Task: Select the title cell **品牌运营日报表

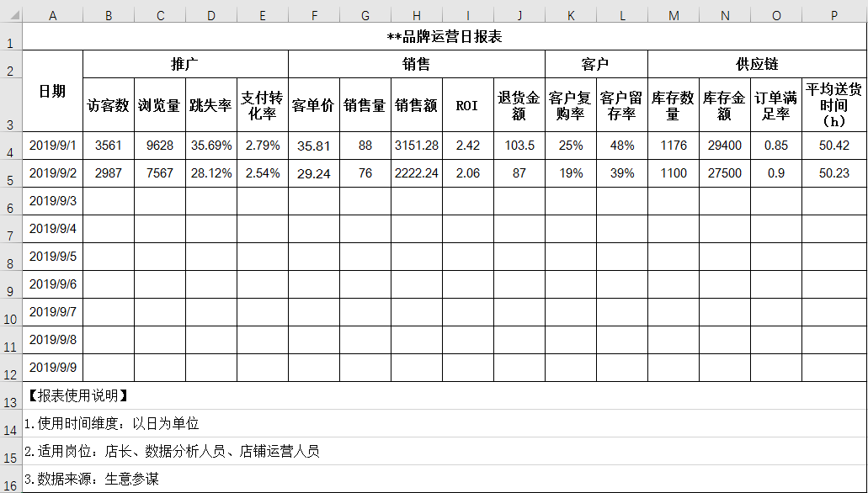Action: [446, 37]
